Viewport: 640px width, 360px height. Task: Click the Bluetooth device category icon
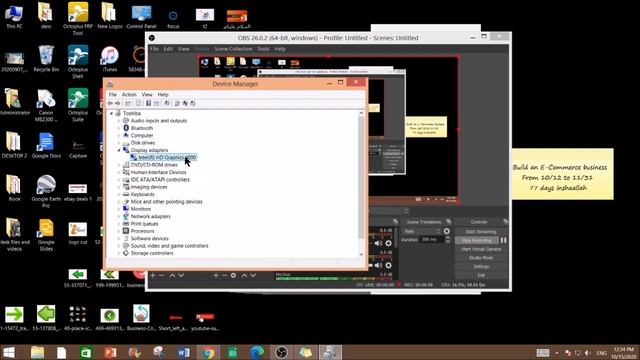click(126, 128)
